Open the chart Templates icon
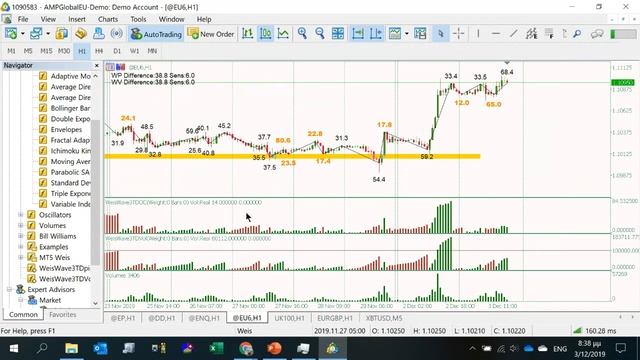This screenshot has width=640, height=360. tap(420, 34)
